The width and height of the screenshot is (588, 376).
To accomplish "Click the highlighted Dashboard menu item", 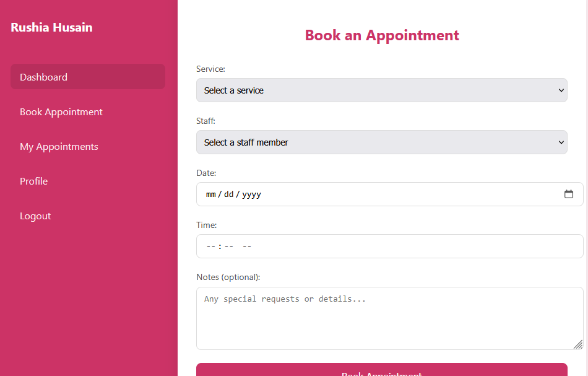I will point(87,76).
